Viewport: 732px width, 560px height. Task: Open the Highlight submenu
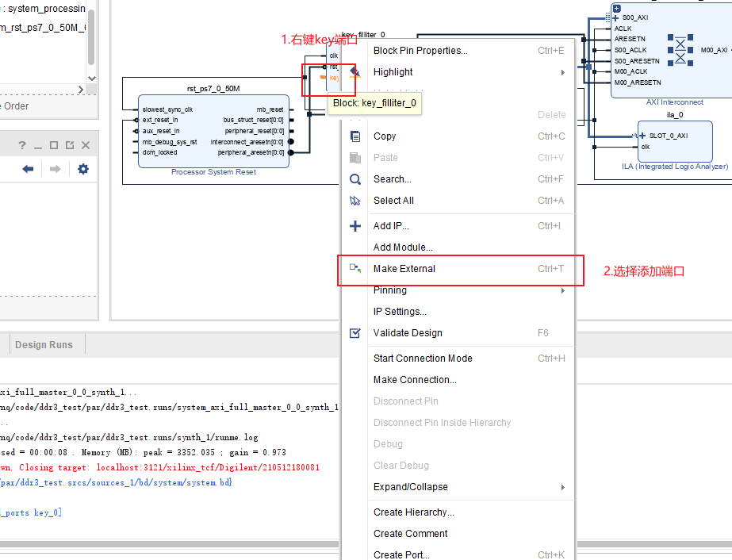[458, 72]
